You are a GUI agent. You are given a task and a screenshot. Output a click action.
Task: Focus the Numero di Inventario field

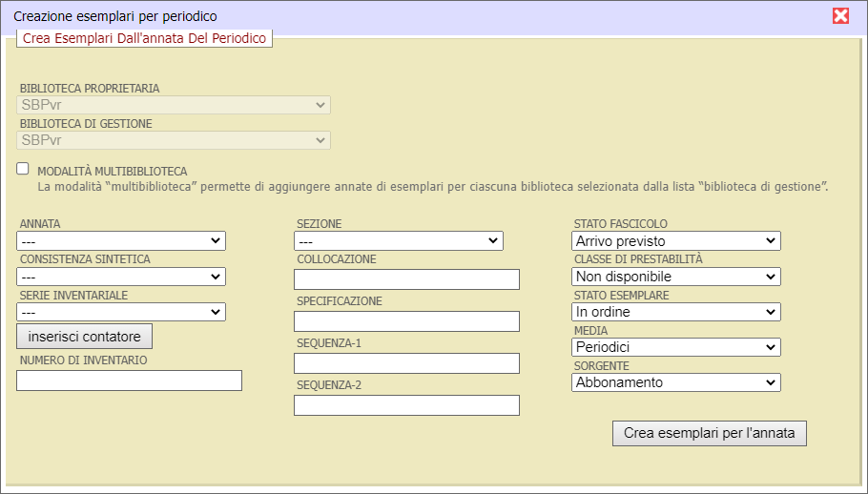coord(129,381)
